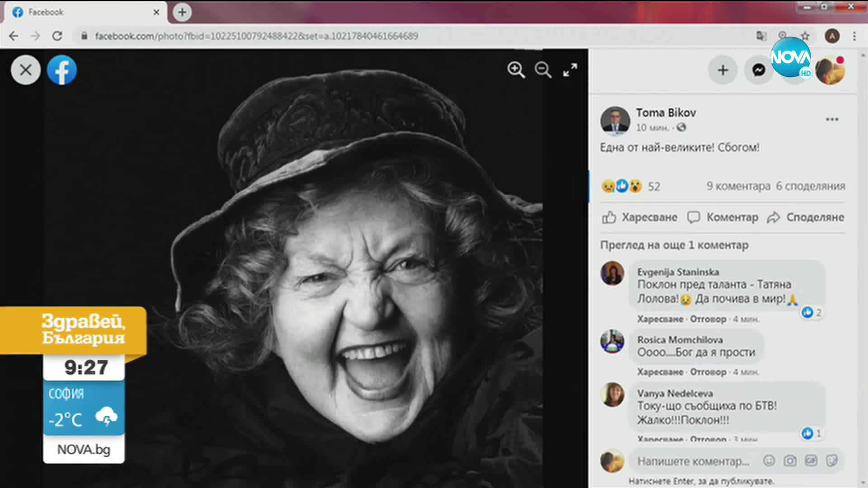868x488 pixels.
Task: Share the post with Споделяне
Action: tap(805, 217)
